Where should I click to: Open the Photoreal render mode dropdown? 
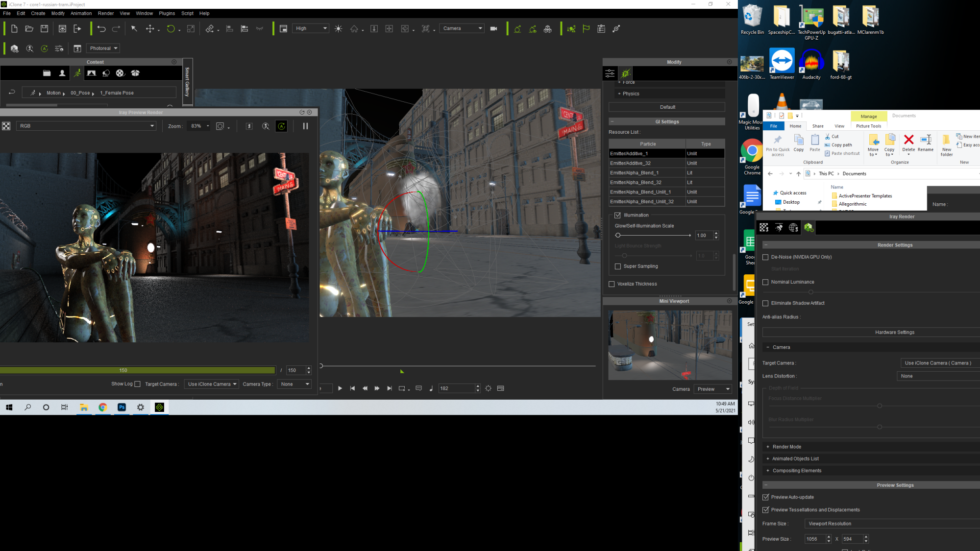click(103, 48)
